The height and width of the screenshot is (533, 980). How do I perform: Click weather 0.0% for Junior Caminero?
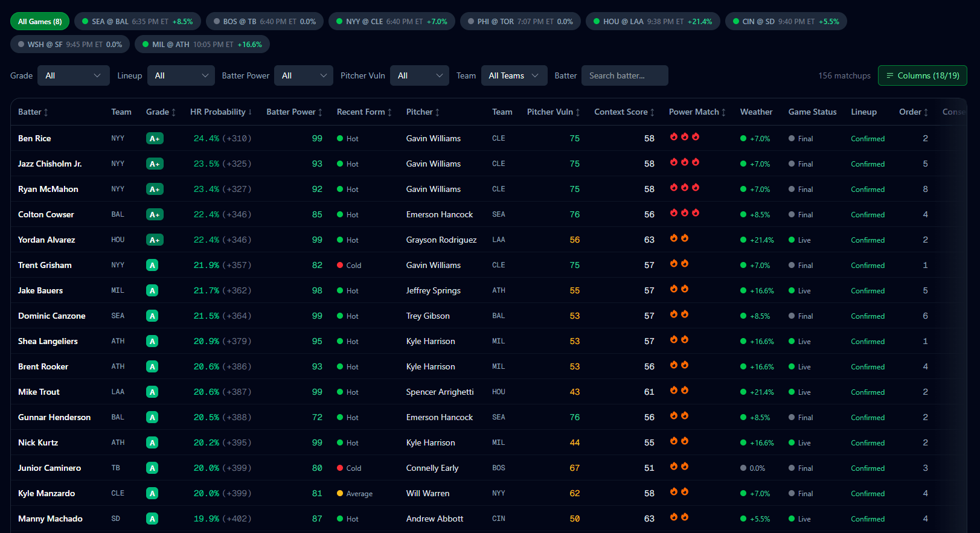tap(753, 468)
